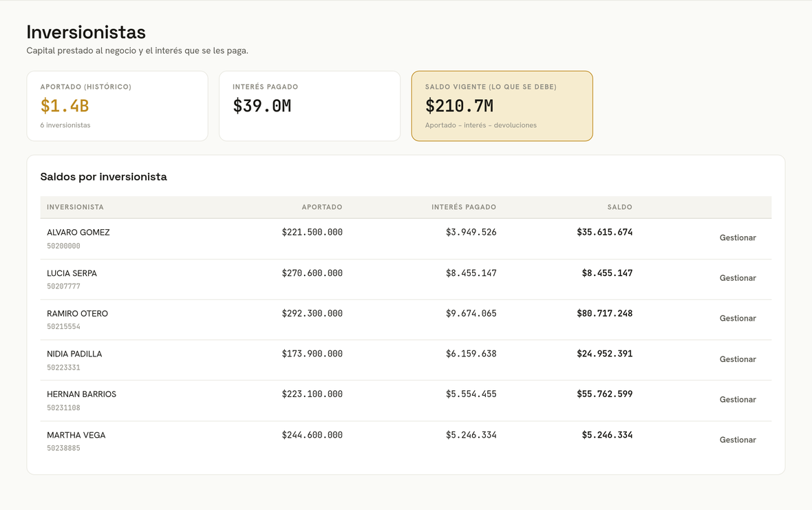Select the Aportado (Histórico) summary card
The height and width of the screenshot is (510, 812).
pyautogui.click(x=117, y=106)
